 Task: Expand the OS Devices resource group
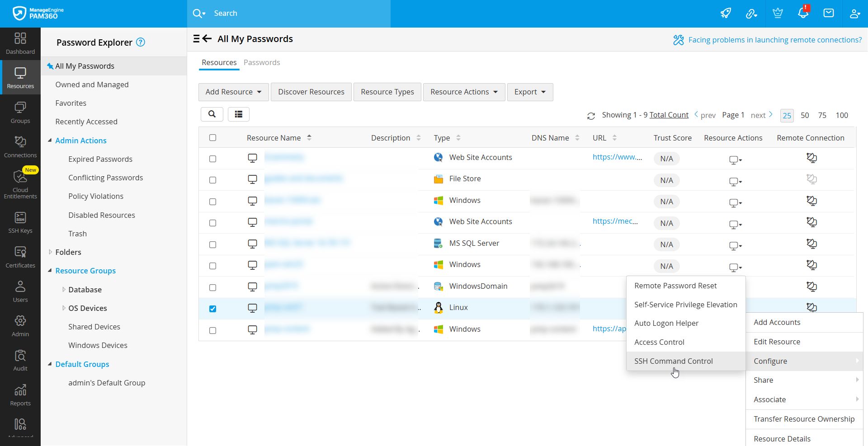(64, 308)
